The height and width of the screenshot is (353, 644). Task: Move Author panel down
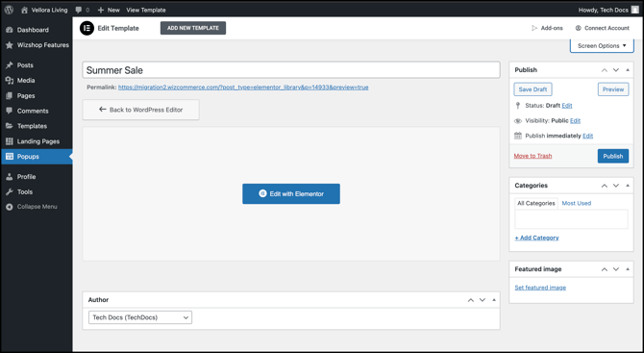(x=483, y=300)
